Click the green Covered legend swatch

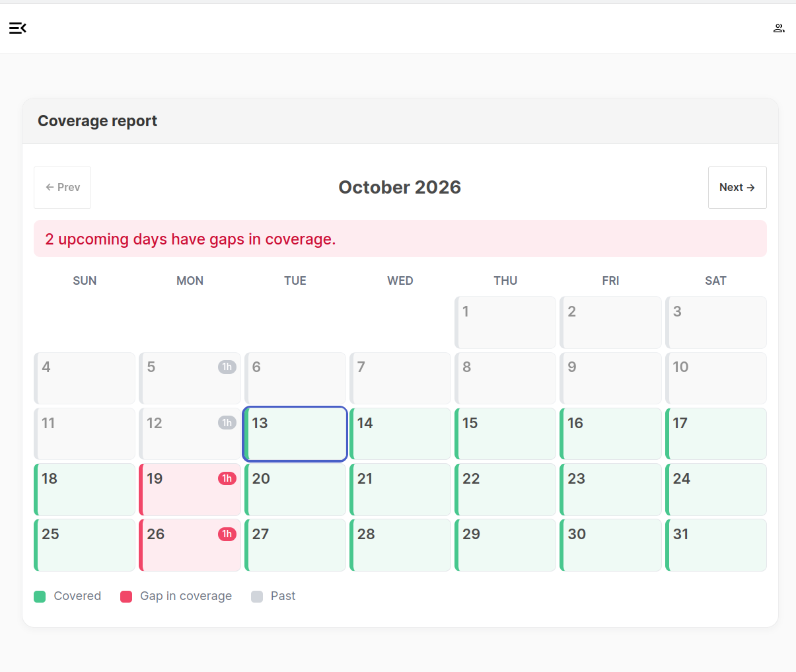(40, 597)
